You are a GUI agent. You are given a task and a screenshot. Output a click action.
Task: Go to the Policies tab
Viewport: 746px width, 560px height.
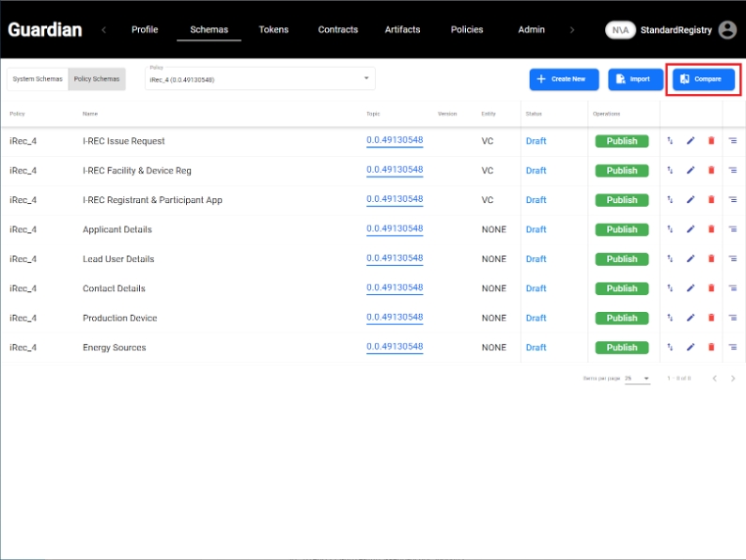(x=467, y=30)
